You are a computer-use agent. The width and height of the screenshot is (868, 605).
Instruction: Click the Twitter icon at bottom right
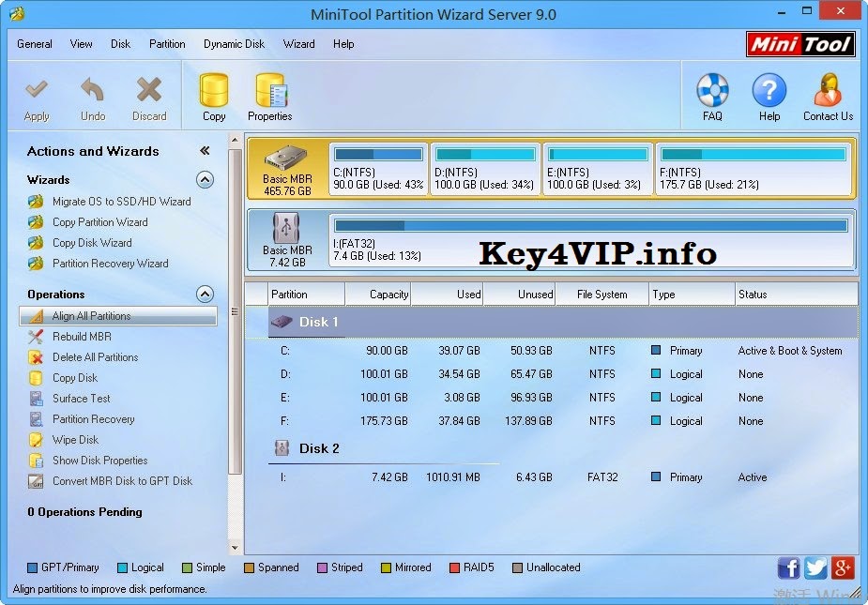815,567
